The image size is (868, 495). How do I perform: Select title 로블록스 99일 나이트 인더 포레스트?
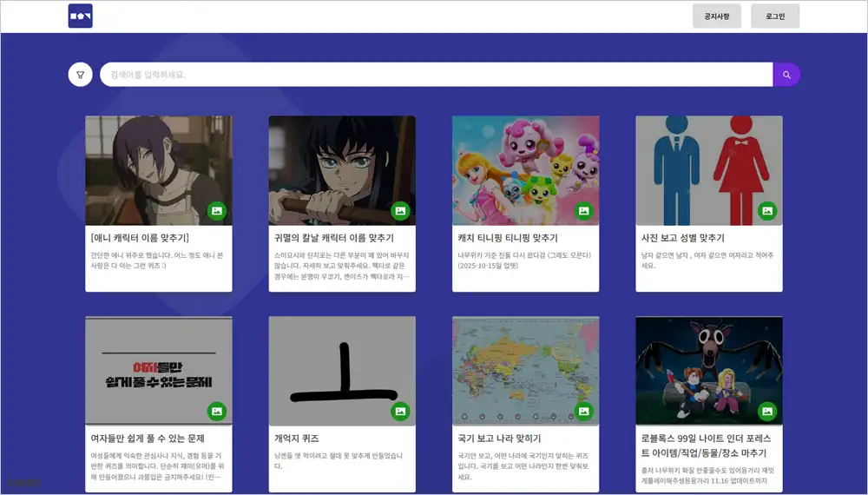(x=707, y=445)
